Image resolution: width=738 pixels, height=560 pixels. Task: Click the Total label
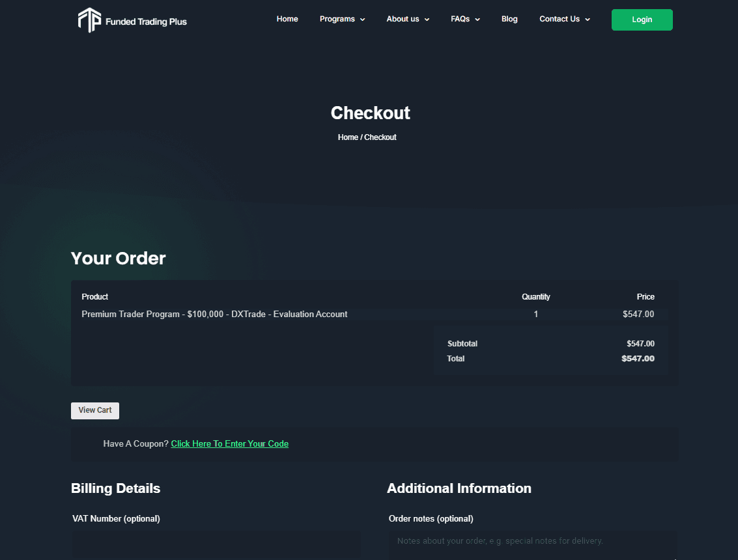455,359
